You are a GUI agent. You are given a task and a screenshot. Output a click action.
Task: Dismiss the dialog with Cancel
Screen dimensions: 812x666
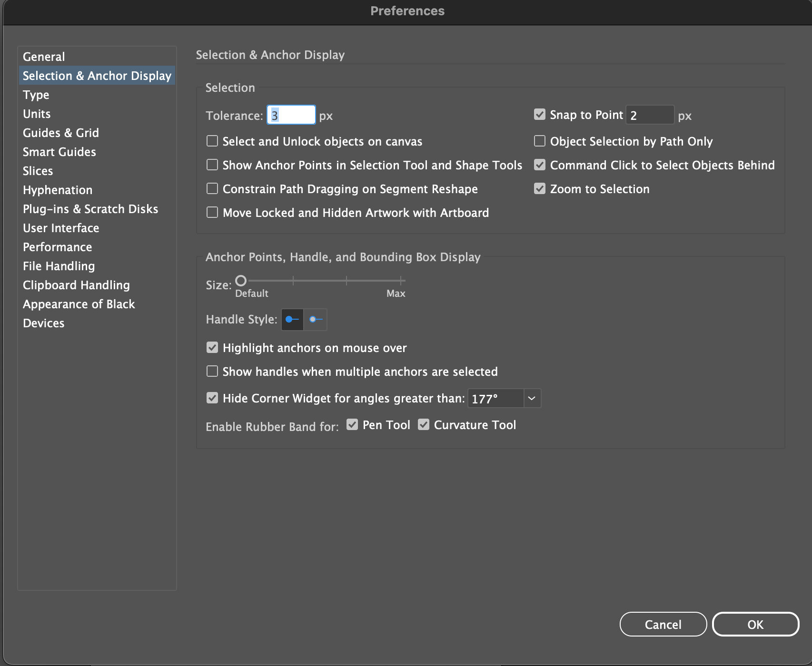[663, 624]
